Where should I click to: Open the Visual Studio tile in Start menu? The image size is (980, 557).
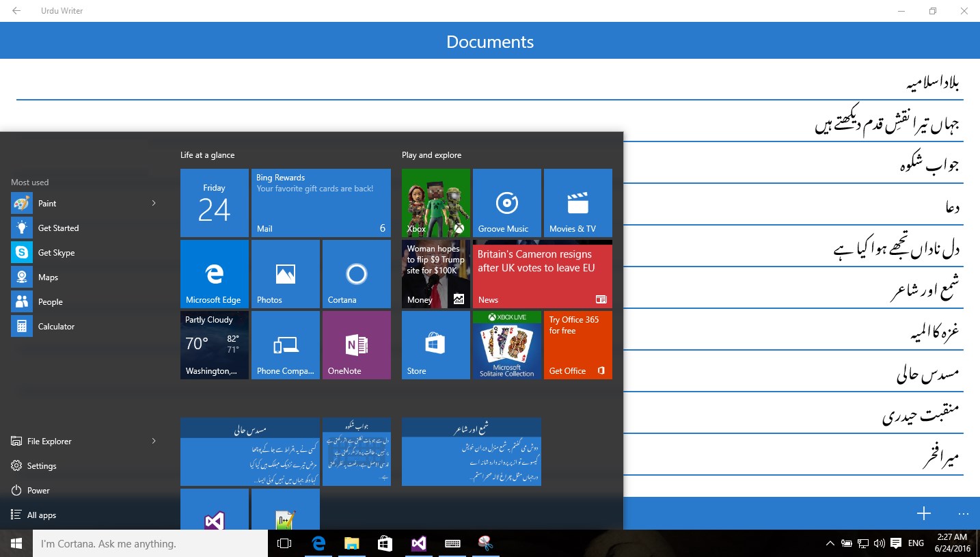click(215, 509)
